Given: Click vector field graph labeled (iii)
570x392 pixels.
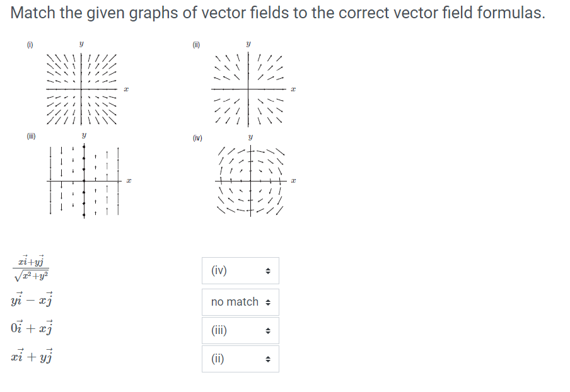Looking at the screenshot, I should (85, 180).
